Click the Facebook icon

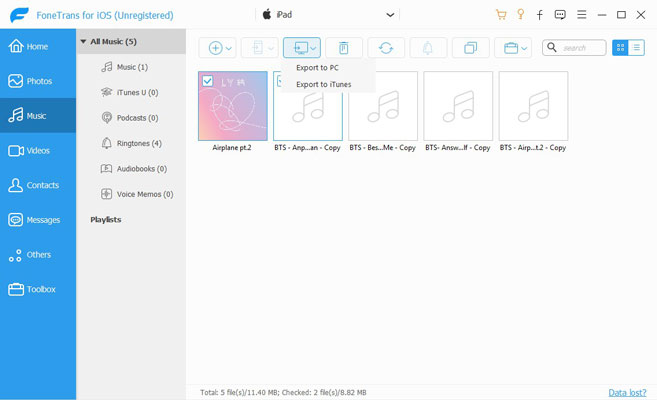pos(540,15)
